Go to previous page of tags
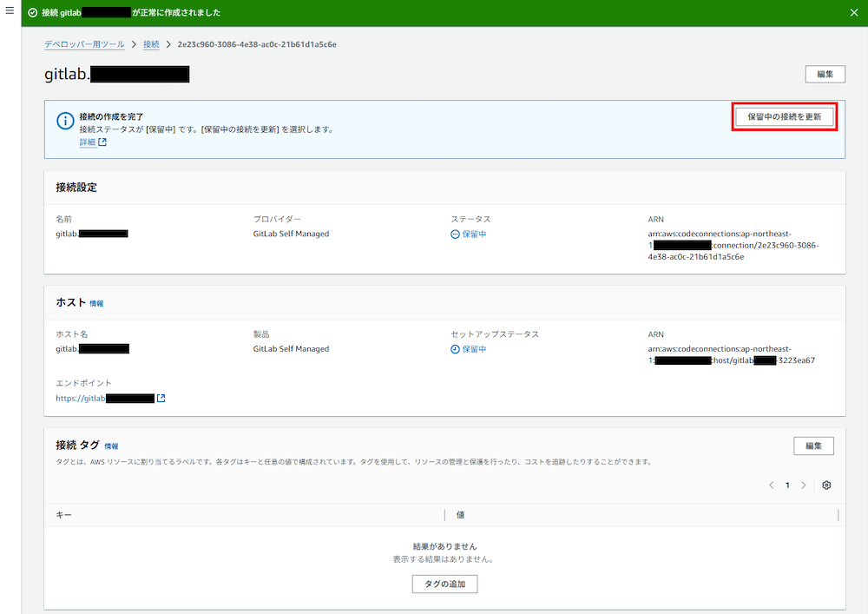 (x=771, y=485)
